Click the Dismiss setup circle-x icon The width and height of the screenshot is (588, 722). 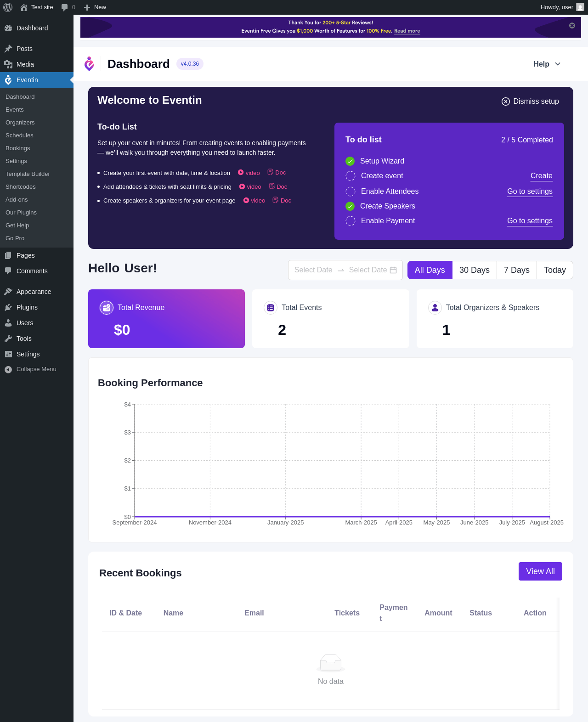coord(506,102)
